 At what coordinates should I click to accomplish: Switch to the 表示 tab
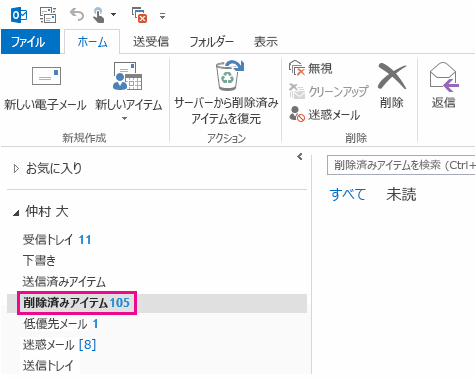tap(266, 42)
